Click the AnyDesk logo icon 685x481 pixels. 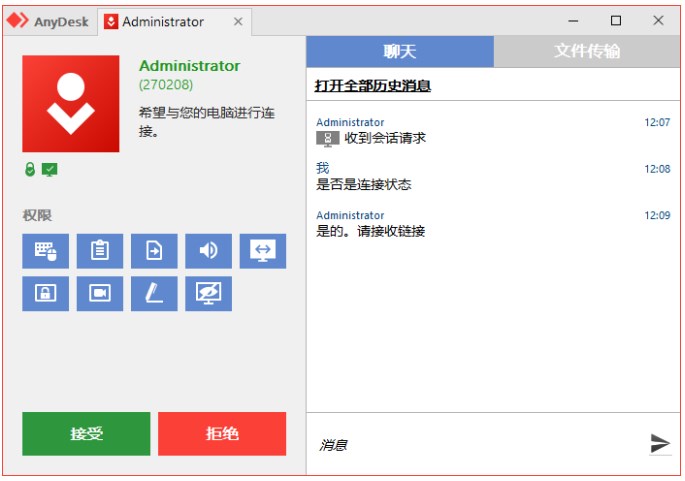coord(17,20)
